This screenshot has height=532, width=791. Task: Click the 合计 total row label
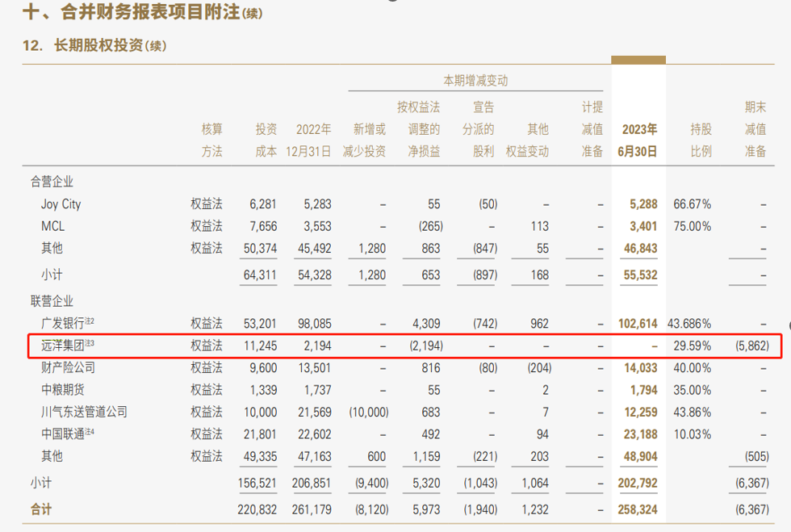pyautogui.click(x=41, y=509)
